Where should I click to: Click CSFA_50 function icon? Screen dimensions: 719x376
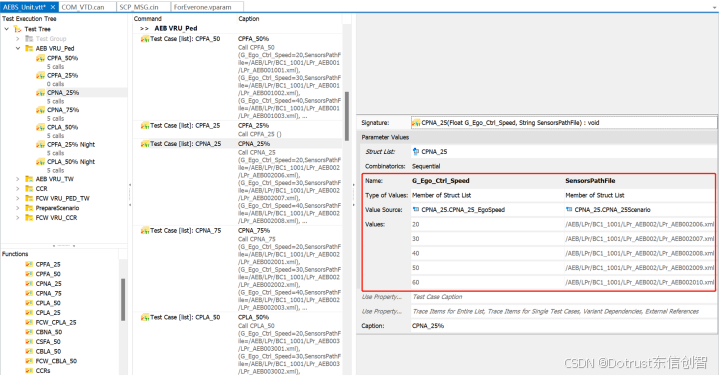point(29,342)
